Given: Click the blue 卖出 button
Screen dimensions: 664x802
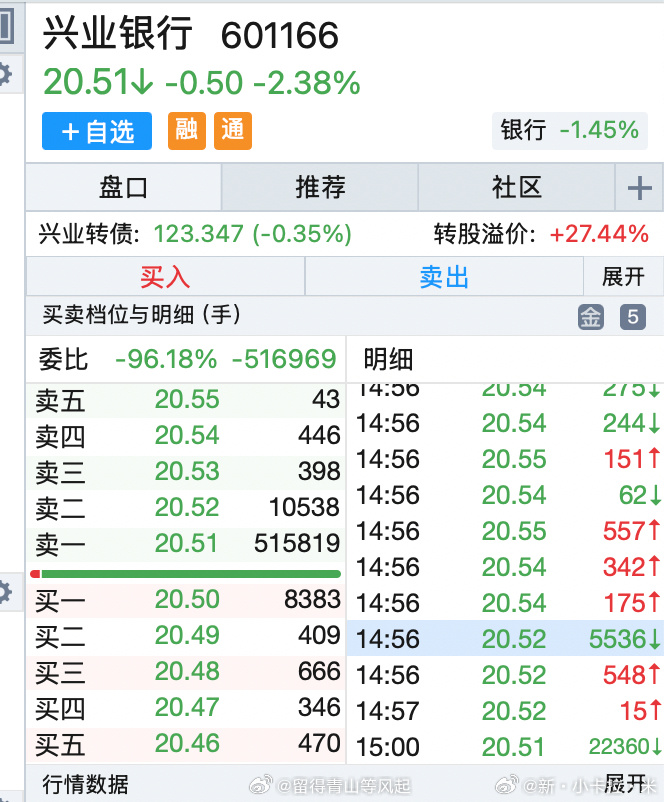Looking at the screenshot, I should click(x=444, y=277).
